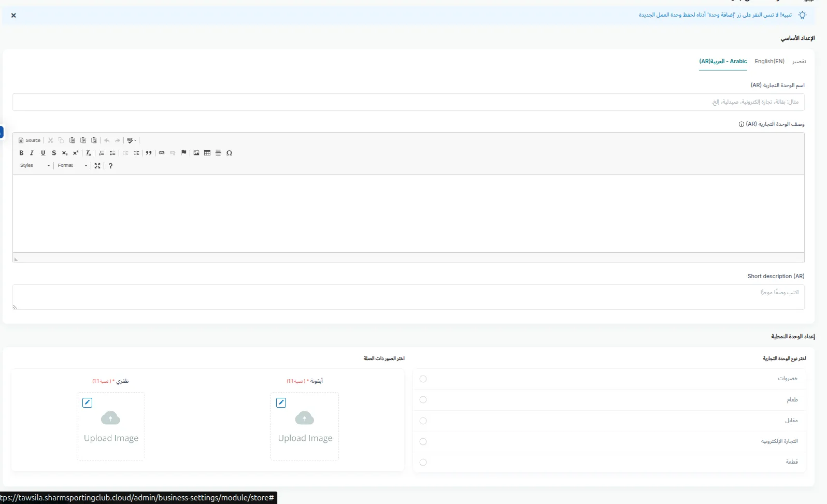Insert an anchor with the flag icon

183,153
